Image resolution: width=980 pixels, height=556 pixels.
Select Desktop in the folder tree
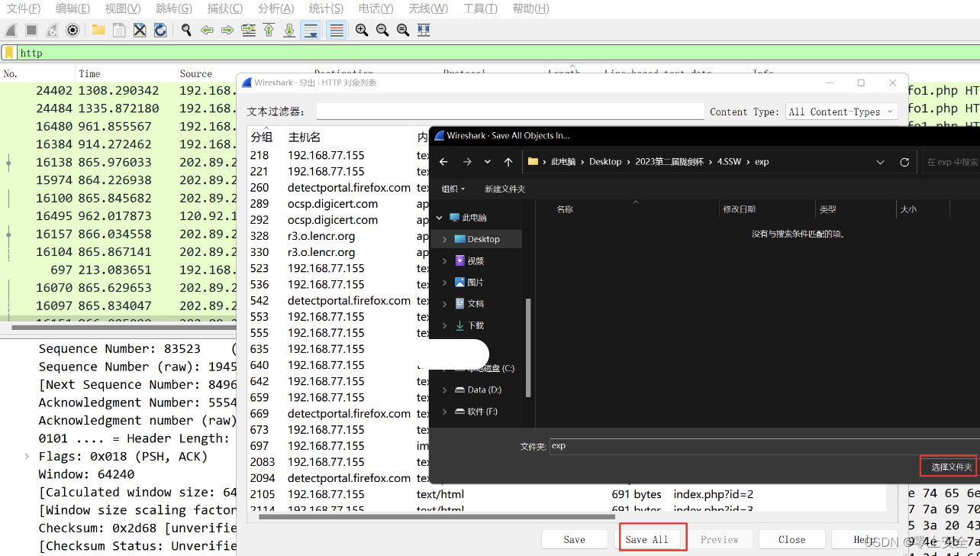pyautogui.click(x=483, y=239)
